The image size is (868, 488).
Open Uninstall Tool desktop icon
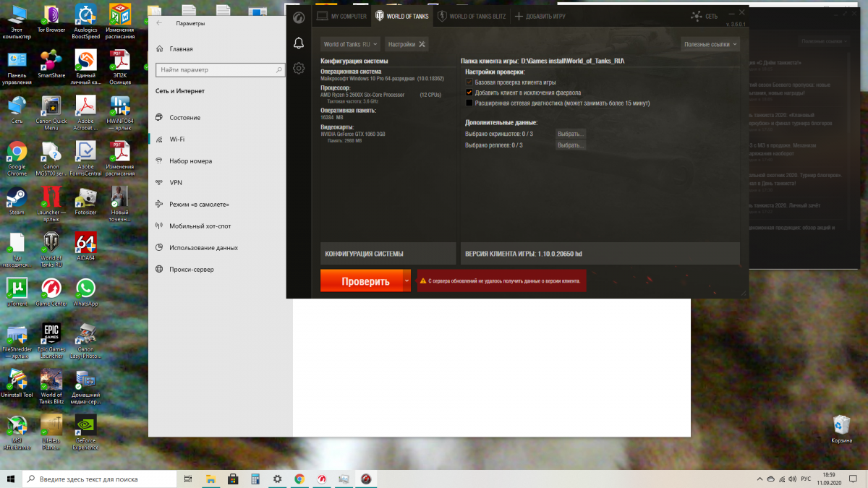coord(17,383)
